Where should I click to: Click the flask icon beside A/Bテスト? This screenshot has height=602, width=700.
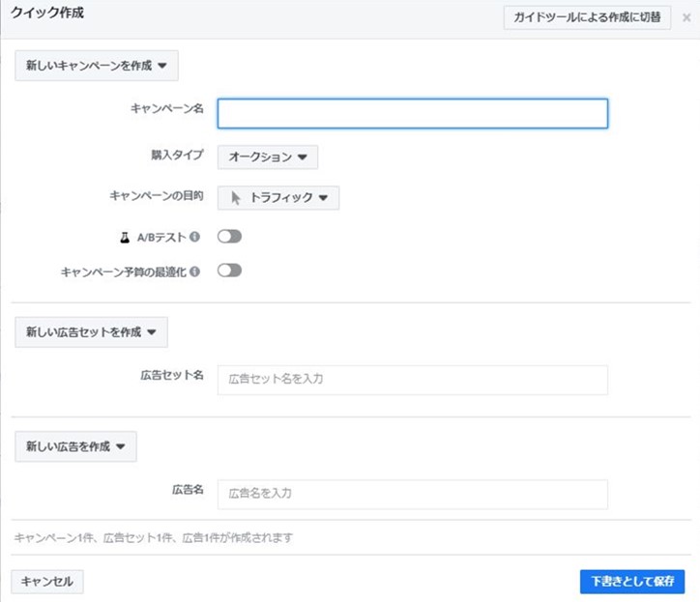[x=125, y=238]
